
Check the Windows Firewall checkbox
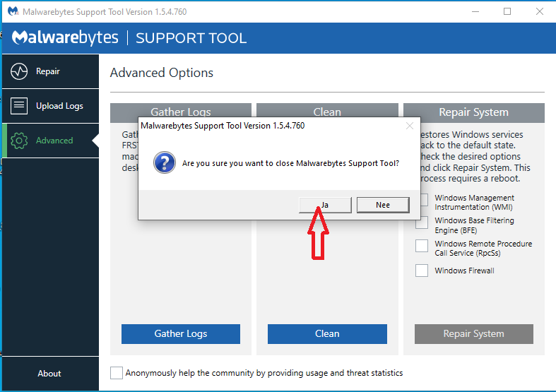422,271
